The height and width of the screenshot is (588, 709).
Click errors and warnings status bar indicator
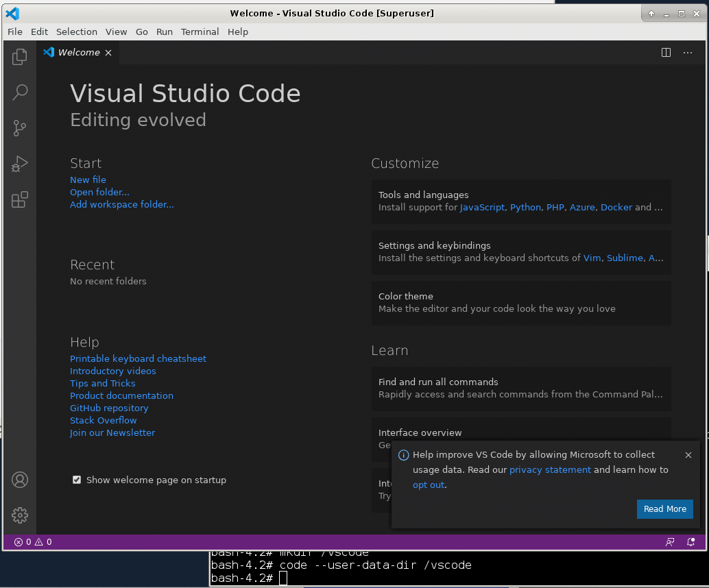click(33, 542)
